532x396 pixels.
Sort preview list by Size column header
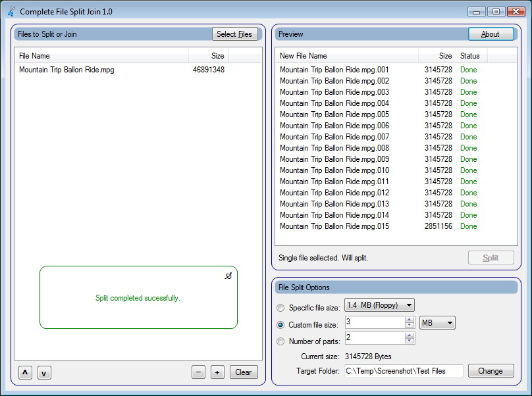(x=437, y=56)
